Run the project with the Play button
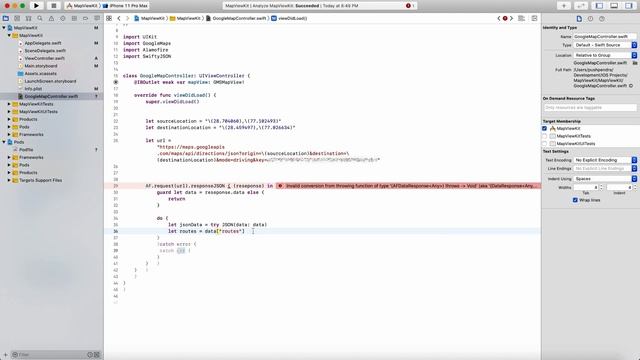This screenshot has width=640, height=360. tap(36, 6)
